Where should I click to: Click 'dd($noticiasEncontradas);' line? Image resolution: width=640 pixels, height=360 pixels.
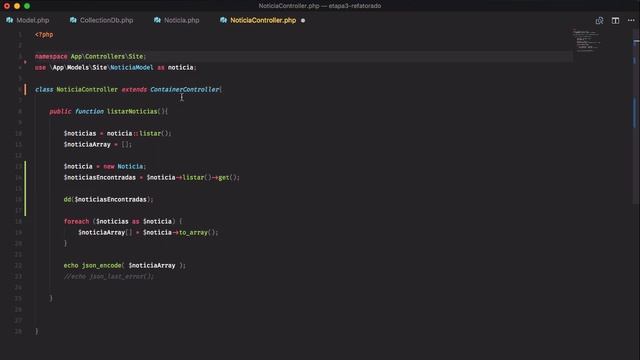[109, 200]
